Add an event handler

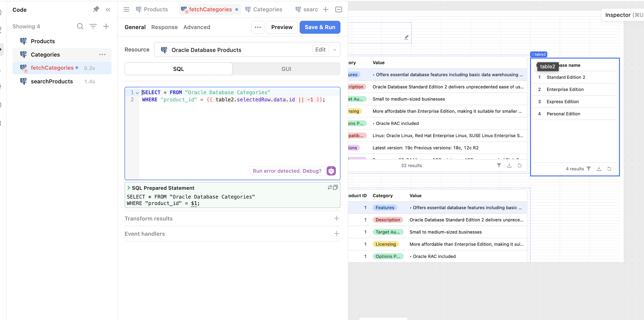[337, 234]
